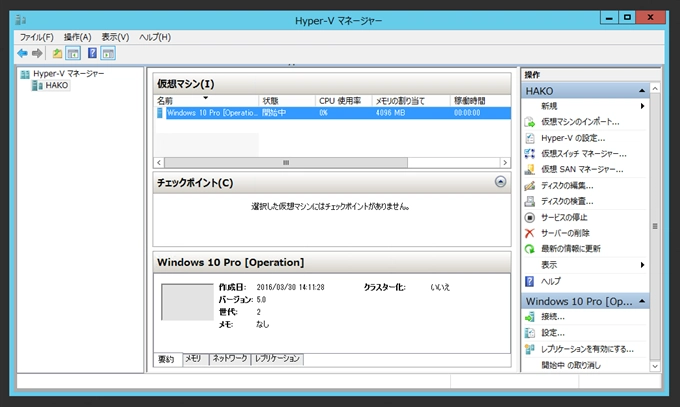Click the 仮想スイッチ マネージャー action text
Viewport: 680px width, 407px height.
pos(583,154)
